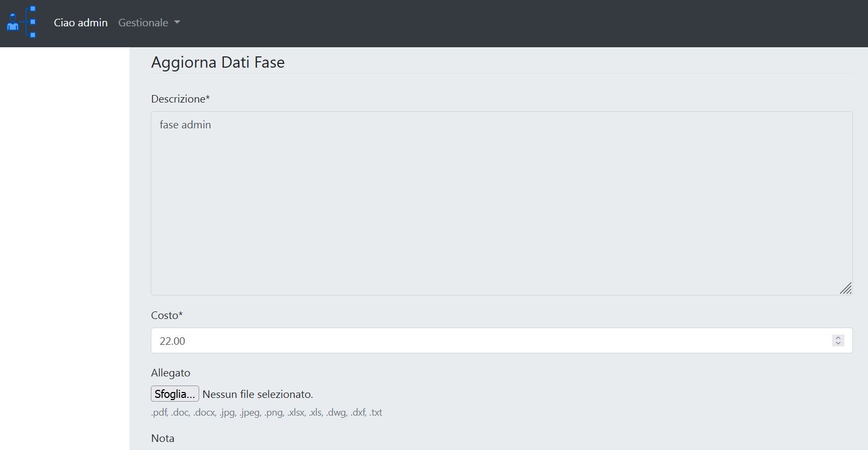
Task: Click the Descrizione field label
Action: [180, 99]
